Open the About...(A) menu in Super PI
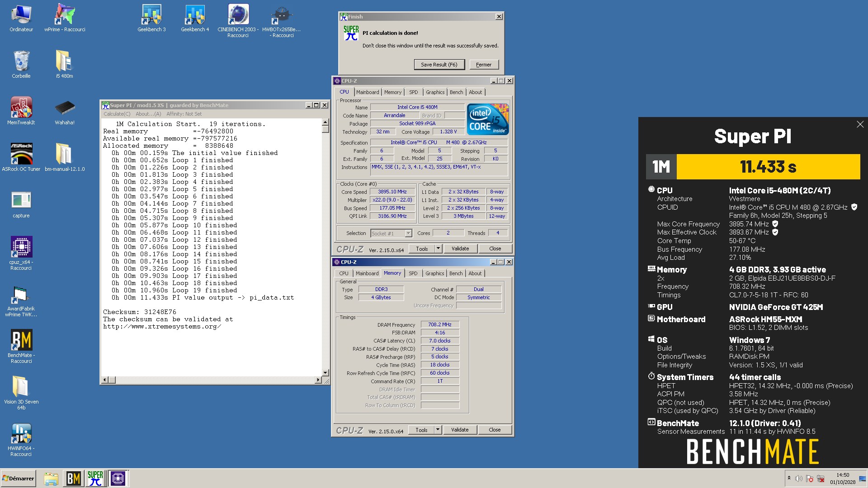This screenshot has width=868, height=488. coord(148,114)
